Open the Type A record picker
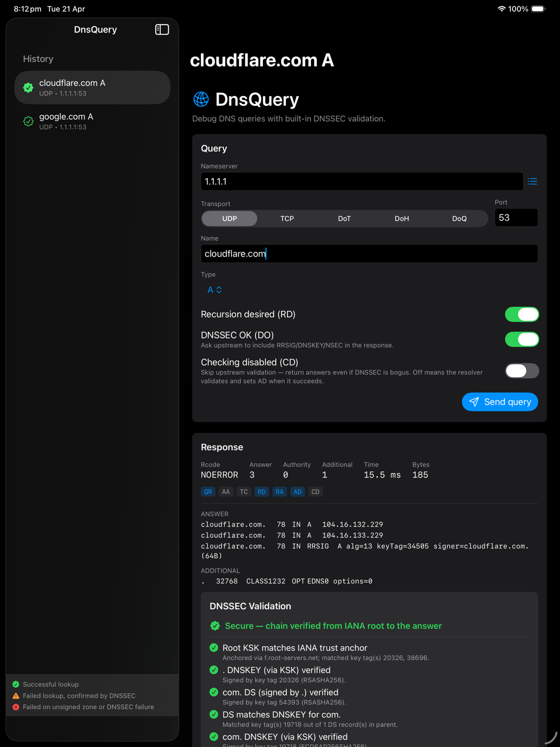Viewport: 560px width, 747px height. [x=214, y=290]
